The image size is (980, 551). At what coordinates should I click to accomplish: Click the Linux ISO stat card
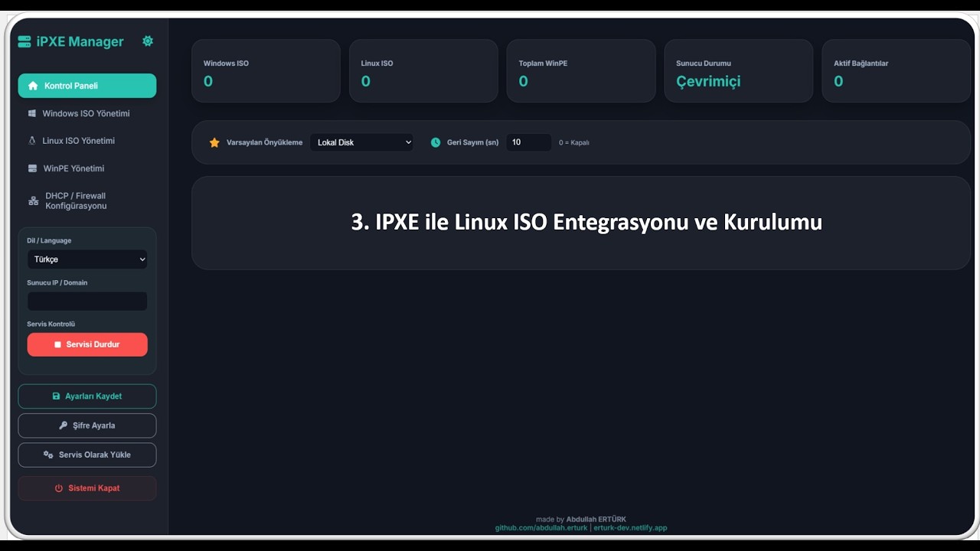(x=423, y=71)
